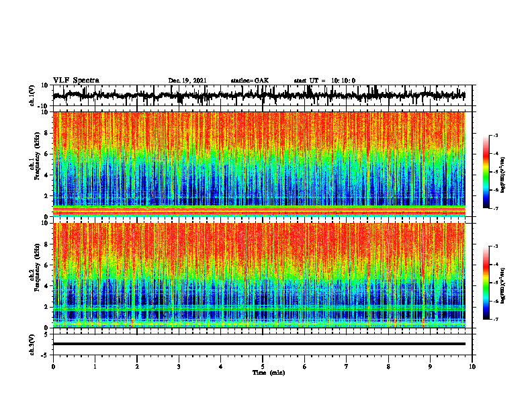This screenshot has height=411, width=532.
Task: Click the "-5" tick on ch.3(V) axis
Action: click(x=46, y=355)
